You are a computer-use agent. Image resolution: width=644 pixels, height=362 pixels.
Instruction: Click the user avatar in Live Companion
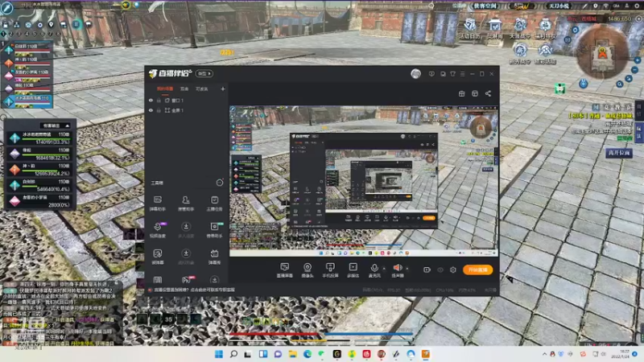tap(415, 74)
